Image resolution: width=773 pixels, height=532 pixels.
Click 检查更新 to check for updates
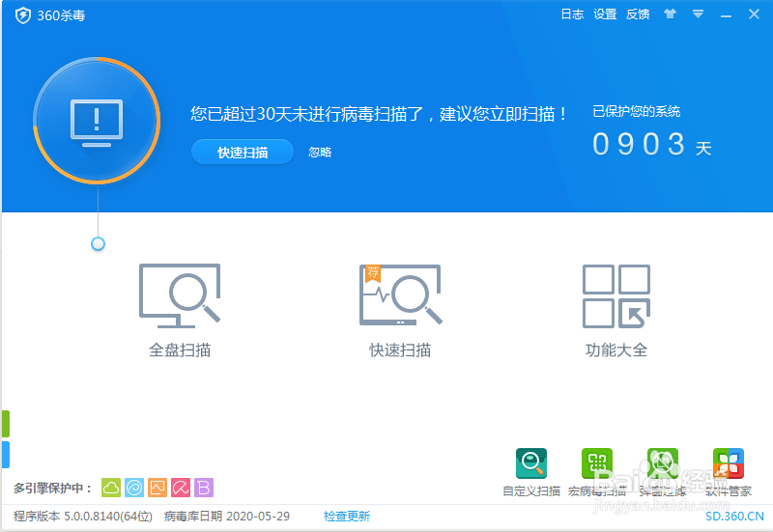347,517
